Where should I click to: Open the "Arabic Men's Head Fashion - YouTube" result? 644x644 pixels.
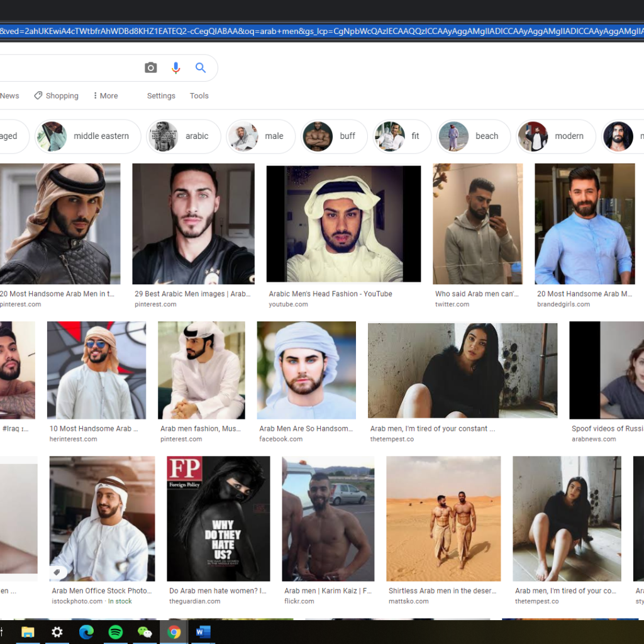330,294
